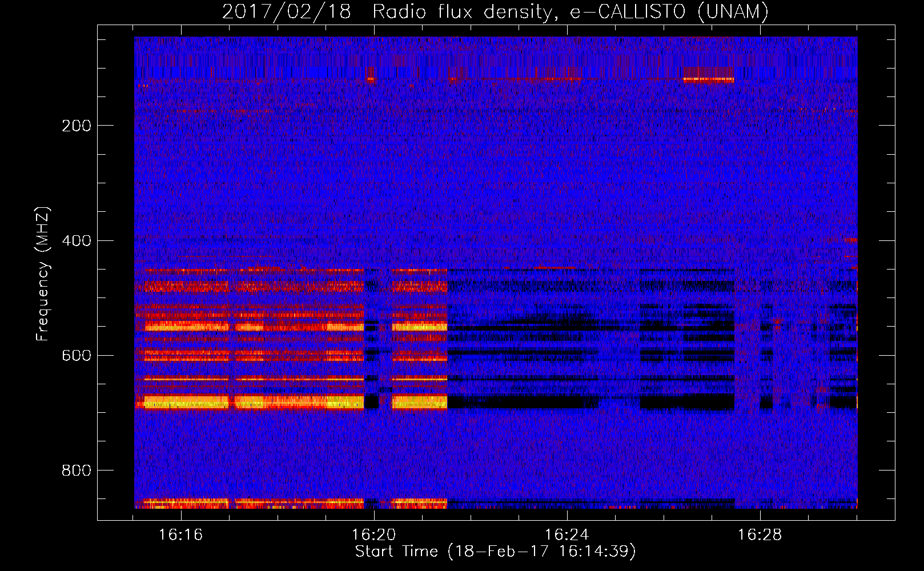Screen dimensions: 924x571
Task: Select the 400 frequency tick label
Action: pyautogui.click(x=77, y=240)
